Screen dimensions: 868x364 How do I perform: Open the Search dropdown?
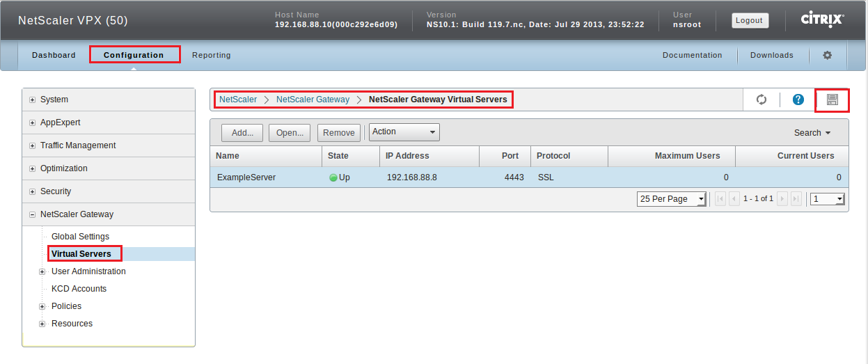[x=812, y=133]
